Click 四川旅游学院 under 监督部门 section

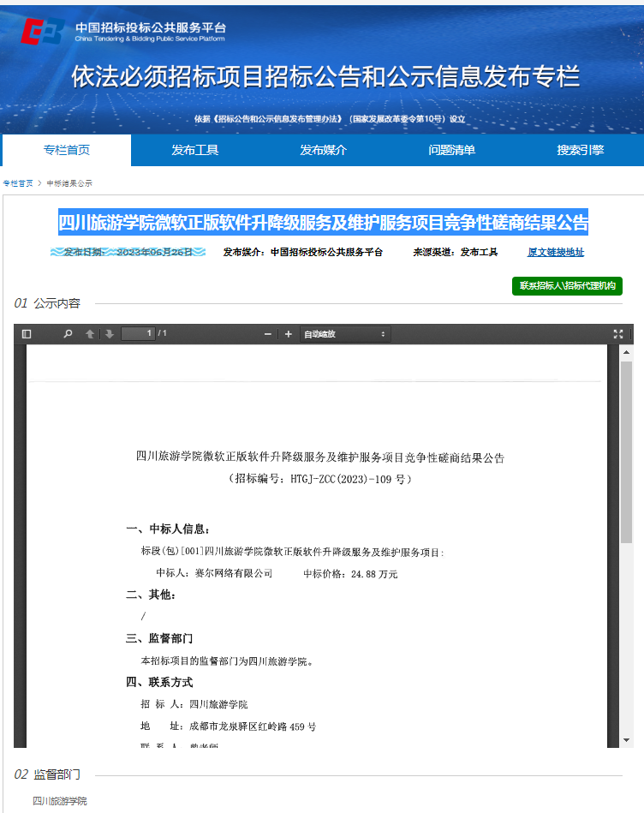point(60,801)
